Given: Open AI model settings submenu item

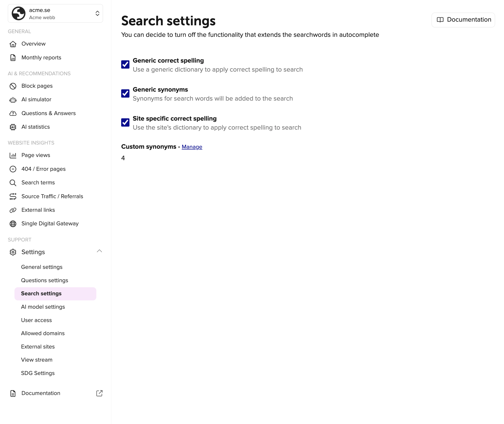Looking at the screenshot, I should pos(43,307).
